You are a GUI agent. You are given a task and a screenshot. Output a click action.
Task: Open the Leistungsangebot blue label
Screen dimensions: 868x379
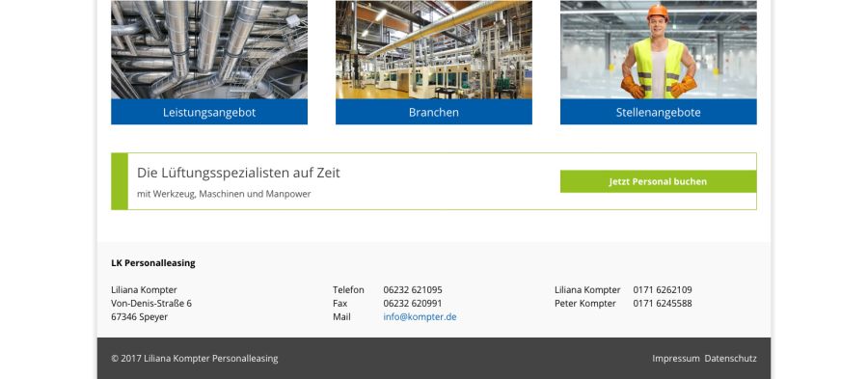coord(209,112)
